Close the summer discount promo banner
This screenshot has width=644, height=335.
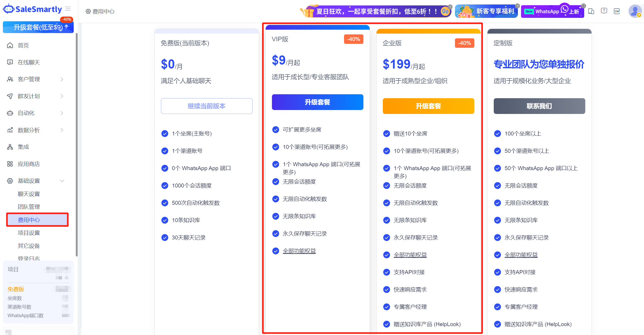450,7
